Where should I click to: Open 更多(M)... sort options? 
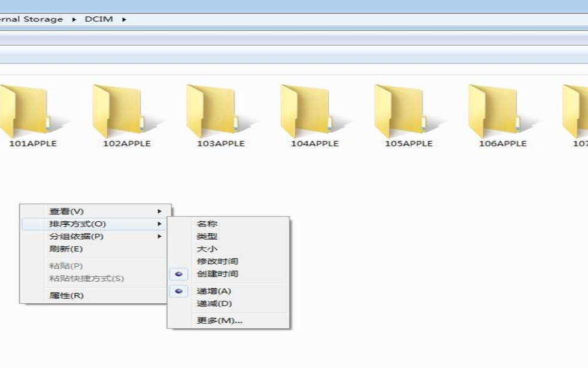(219, 321)
